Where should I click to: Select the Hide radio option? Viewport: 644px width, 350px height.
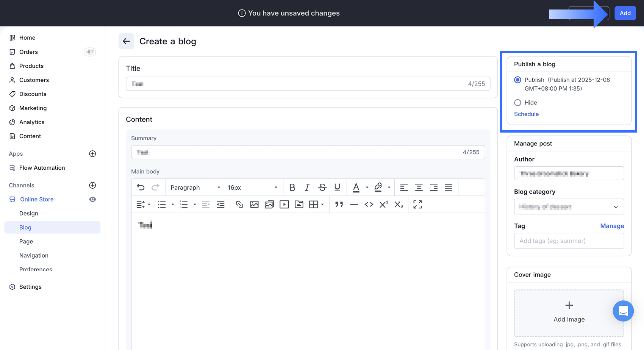(517, 103)
